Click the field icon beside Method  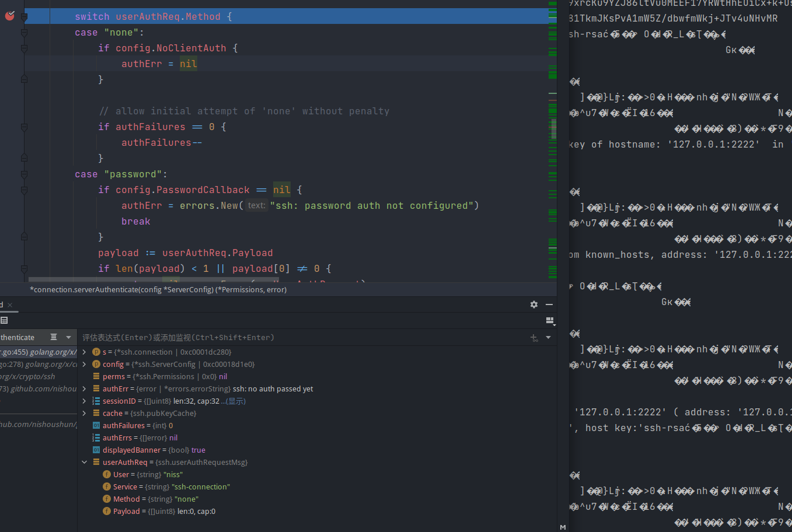(x=107, y=499)
